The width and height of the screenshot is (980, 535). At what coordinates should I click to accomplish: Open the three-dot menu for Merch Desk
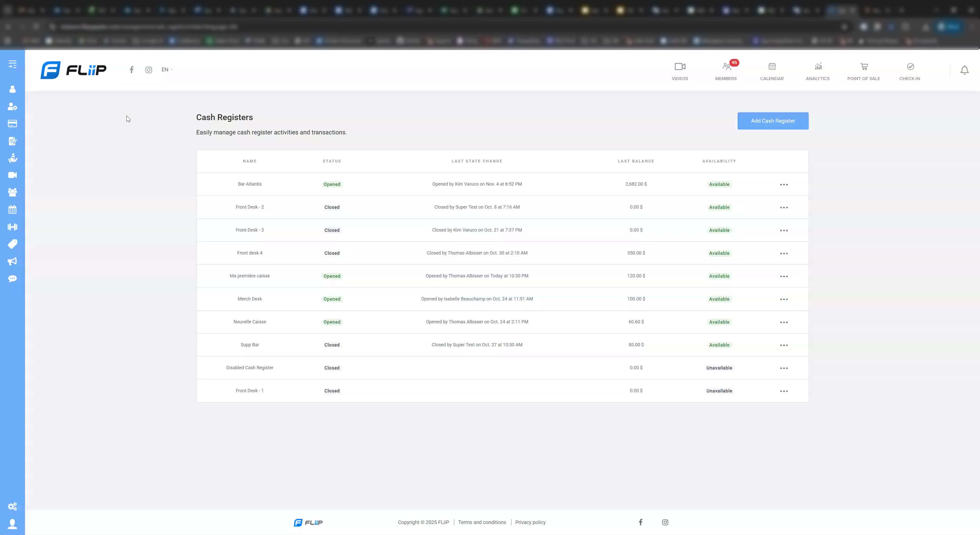pos(784,299)
